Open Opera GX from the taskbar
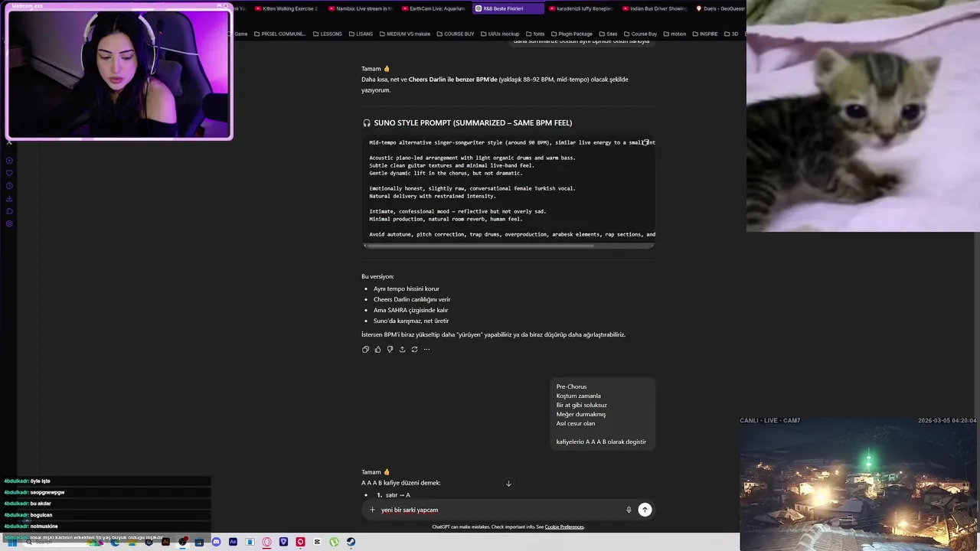 point(266,542)
